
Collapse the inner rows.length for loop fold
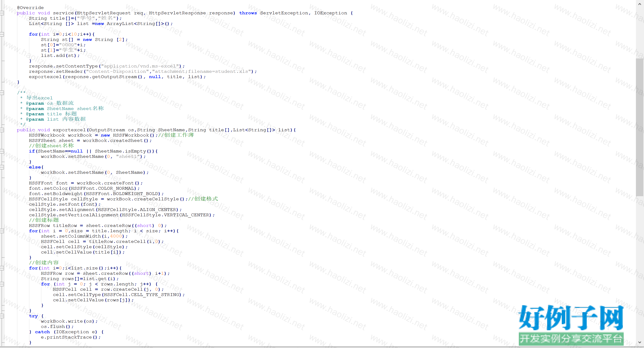[x=2, y=284]
